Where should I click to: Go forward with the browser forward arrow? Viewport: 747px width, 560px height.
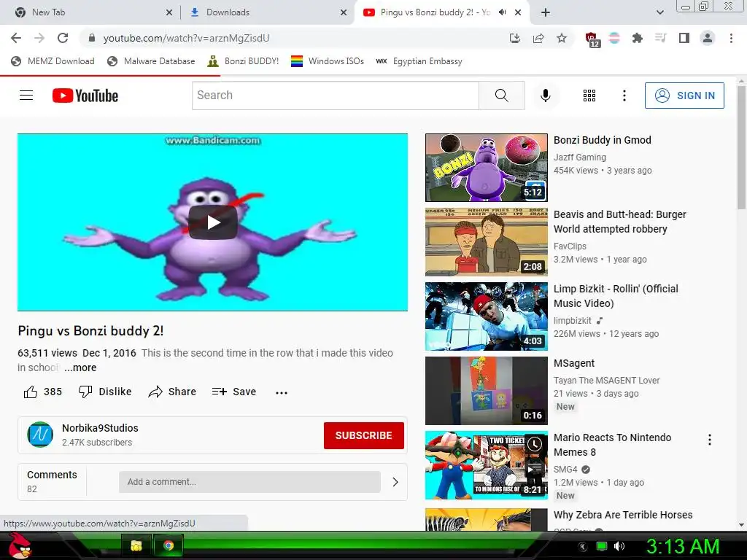pyautogui.click(x=39, y=38)
